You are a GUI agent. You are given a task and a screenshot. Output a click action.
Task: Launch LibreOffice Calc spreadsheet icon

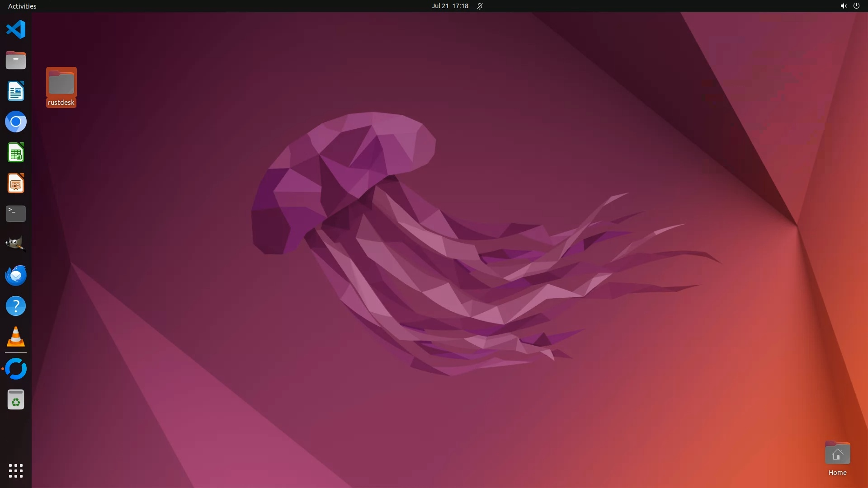(x=16, y=152)
